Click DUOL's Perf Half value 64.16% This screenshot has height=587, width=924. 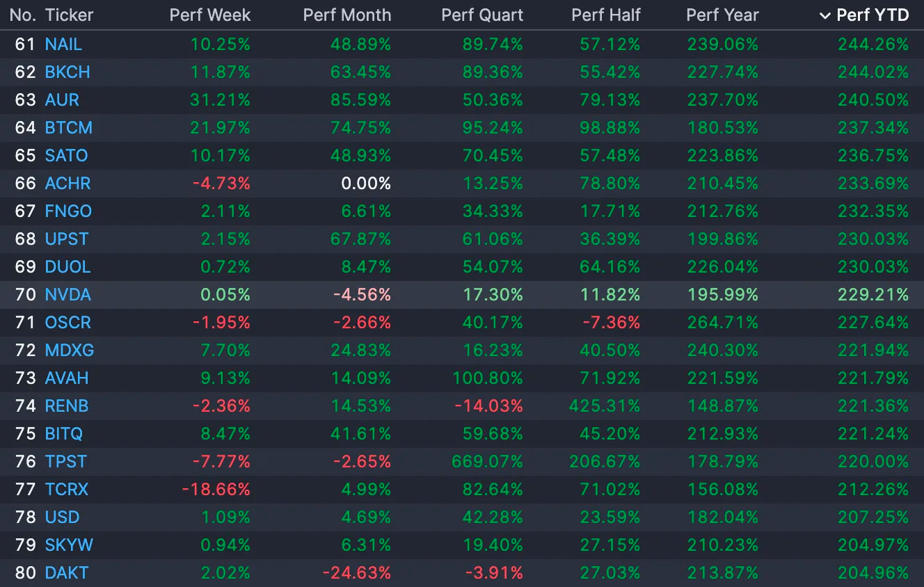(610, 267)
